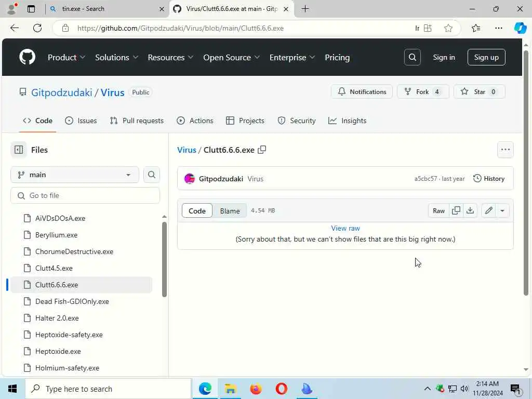Open the Windows Start menu

pyautogui.click(x=12, y=389)
